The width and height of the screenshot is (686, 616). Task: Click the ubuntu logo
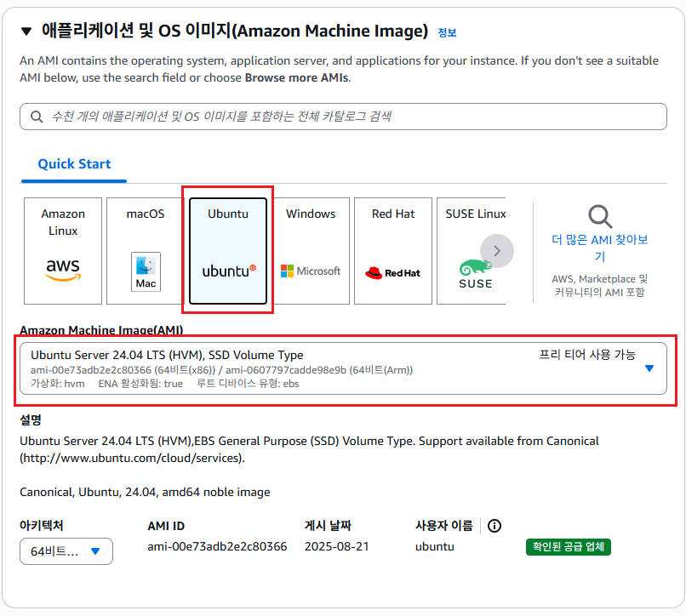pyautogui.click(x=229, y=271)
